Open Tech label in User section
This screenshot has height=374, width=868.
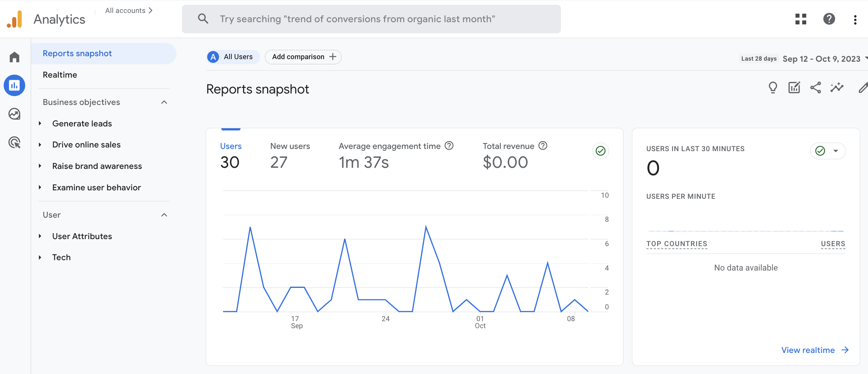61,257
